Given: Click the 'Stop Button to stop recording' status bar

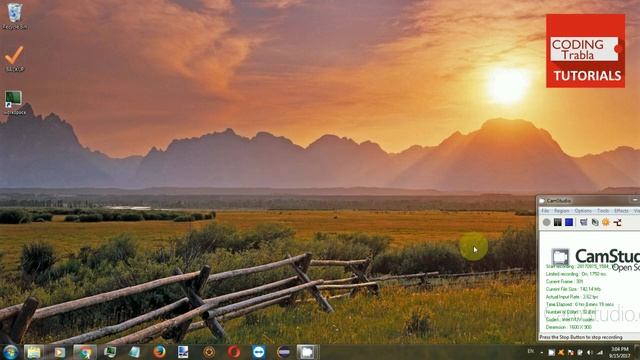Looking at the screenshot, I should [589, 337].
